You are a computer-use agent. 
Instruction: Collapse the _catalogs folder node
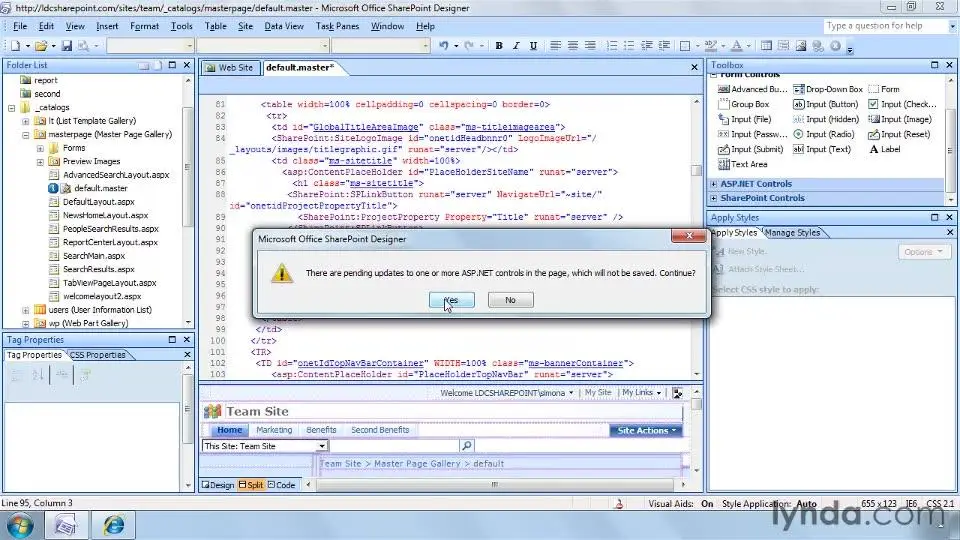tap(12, 108)
